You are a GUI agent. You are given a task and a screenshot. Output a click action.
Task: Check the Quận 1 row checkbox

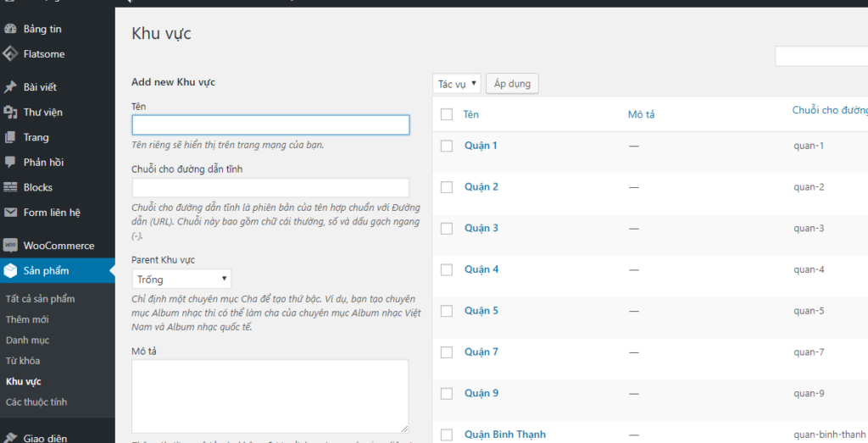click(x=446, y=146)
